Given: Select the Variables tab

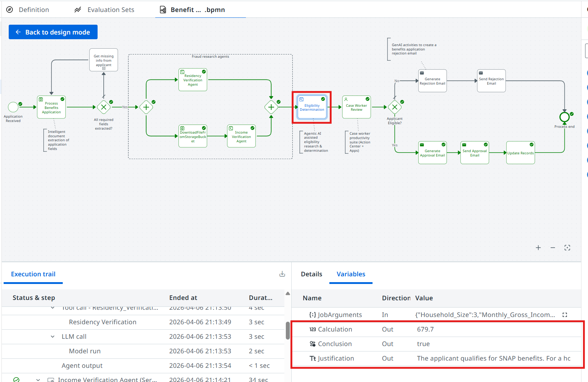Looking at the screenshot, I should click(x=351, y=274).
